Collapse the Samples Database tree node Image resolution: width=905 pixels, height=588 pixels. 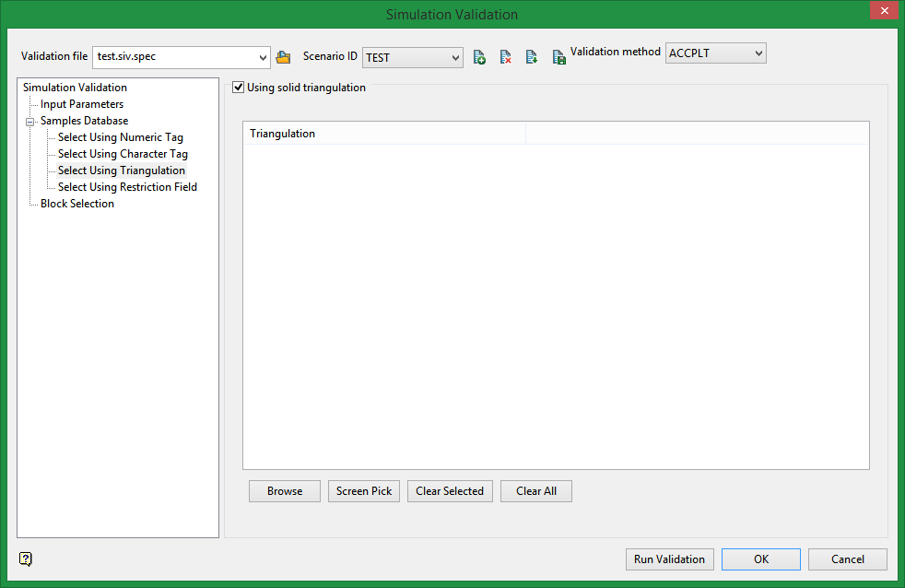pyautogui.click(x=30, y=122)
